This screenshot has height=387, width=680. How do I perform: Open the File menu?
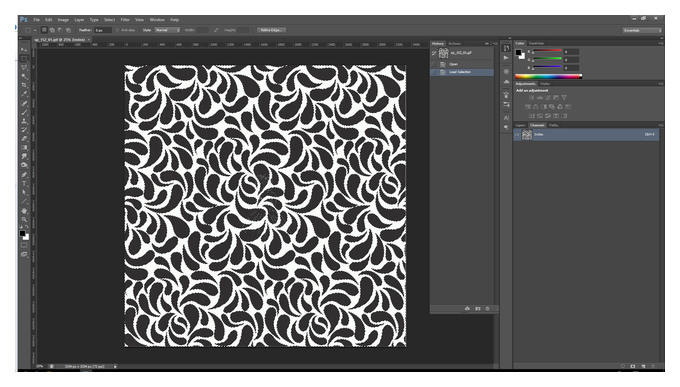36,20
